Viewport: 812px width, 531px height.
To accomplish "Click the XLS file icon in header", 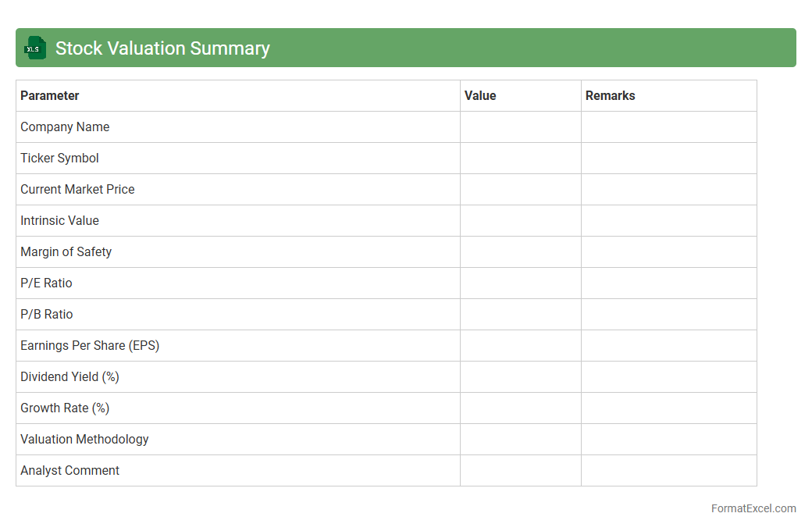I will point(35,48).
